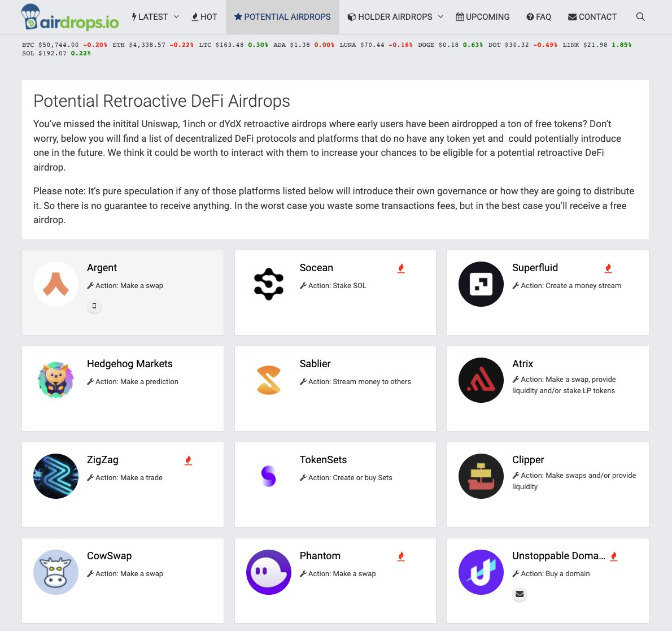Open the search magnifier icon

tap(640, 17)
